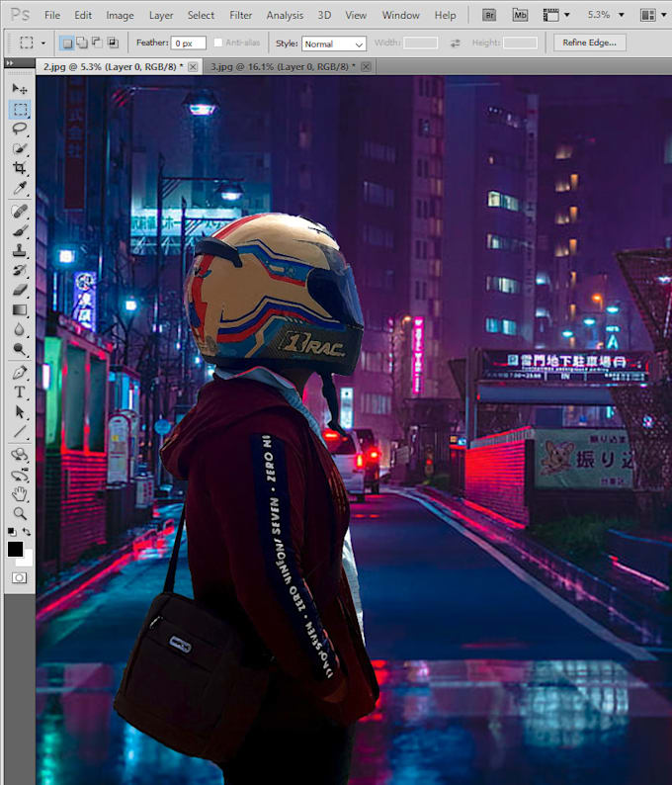Click the black foreground color swatch
The image size is (672, 785).
click(x=16, y=550)
